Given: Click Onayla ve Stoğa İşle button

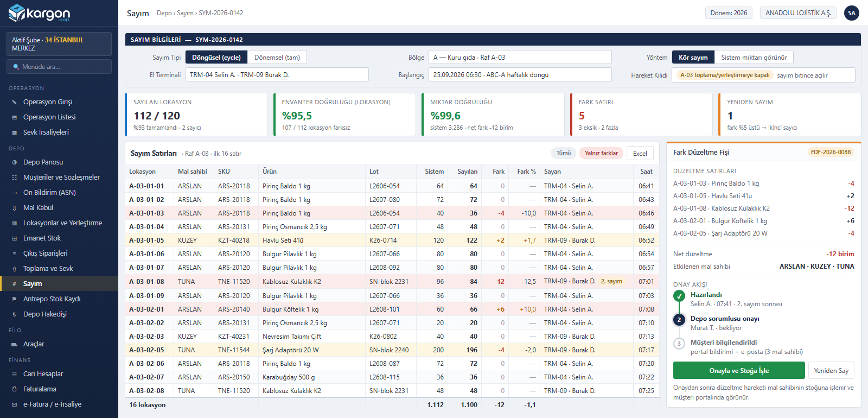Looking at the screenshot, I should point(739,371).
